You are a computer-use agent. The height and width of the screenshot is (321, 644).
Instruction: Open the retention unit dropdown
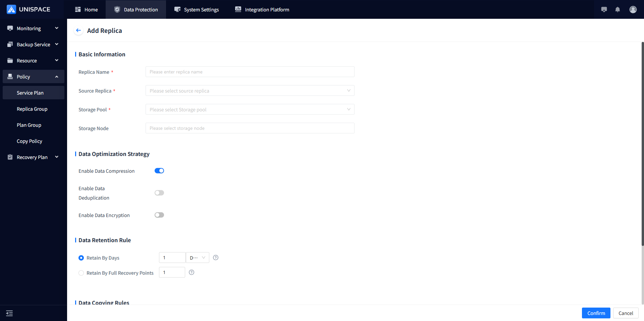click(x=198, y=258)
